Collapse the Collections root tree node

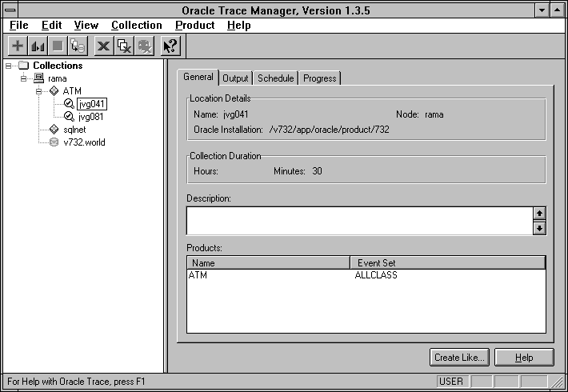8,66
